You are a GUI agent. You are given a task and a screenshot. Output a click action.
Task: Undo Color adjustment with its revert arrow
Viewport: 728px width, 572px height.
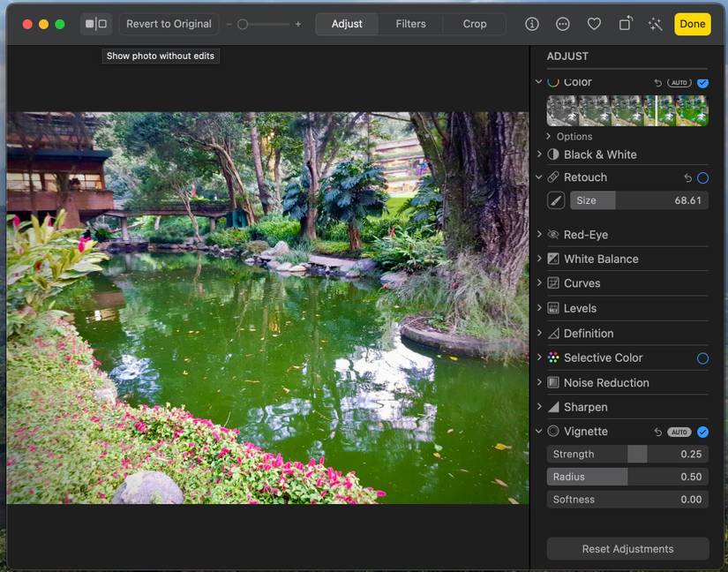pyautogui.click(x=657, y=83)
